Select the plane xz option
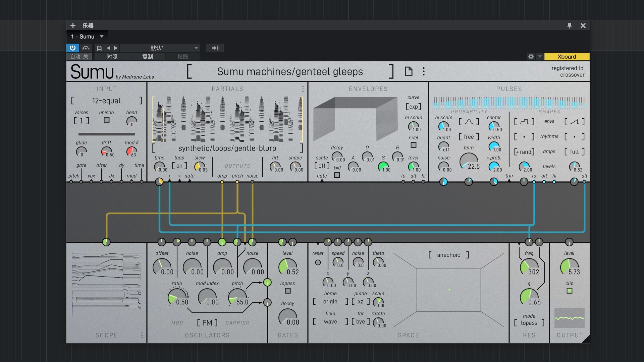 [x=361, y=301]
